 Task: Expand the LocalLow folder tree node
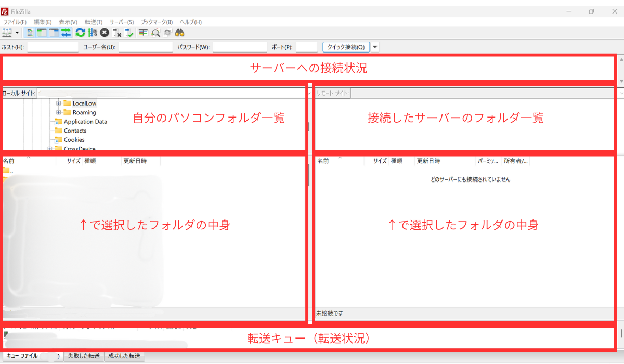(59, 103)
